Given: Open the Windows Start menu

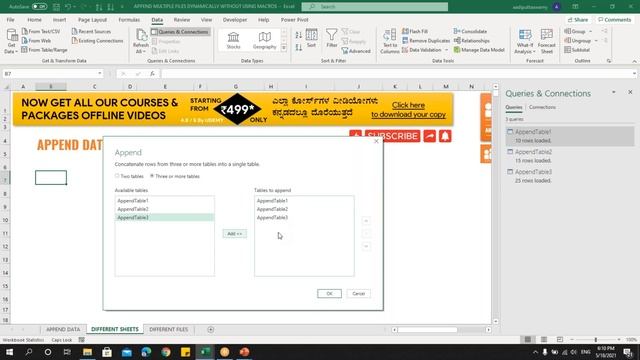Looking at the screenshot, I should point(9,352).
